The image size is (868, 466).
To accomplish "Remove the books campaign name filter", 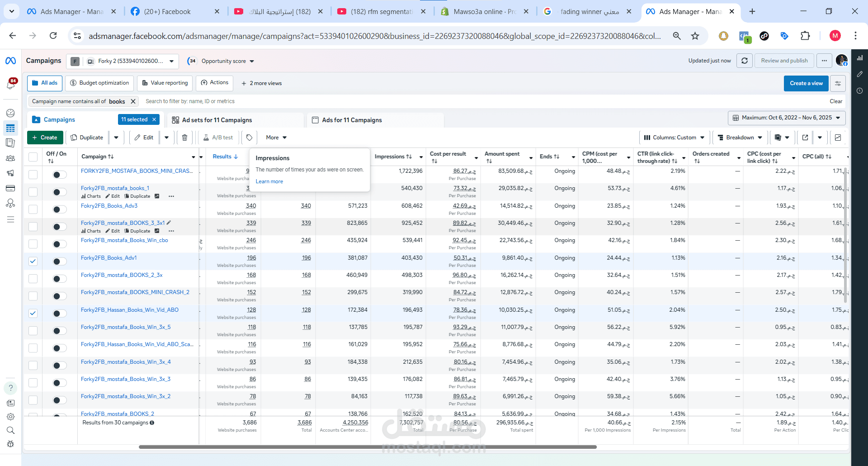I will click(x=133, y=101).
